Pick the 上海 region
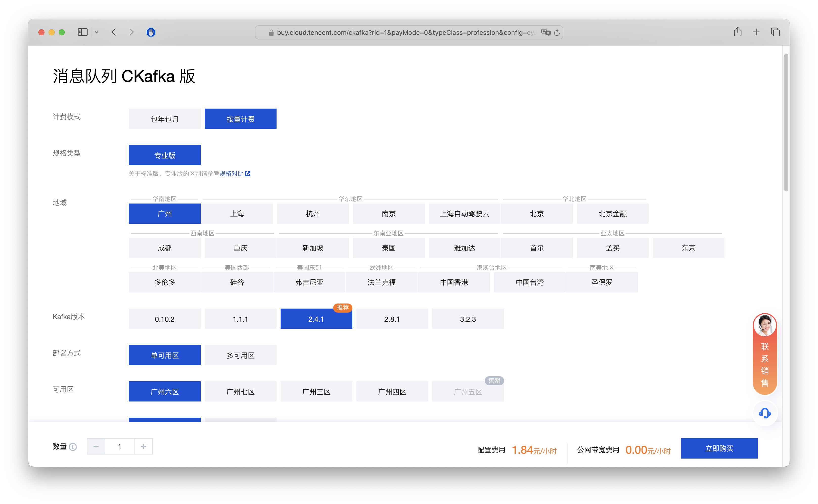The width and height of the screenshot is (818, 504). coord(237,214)
